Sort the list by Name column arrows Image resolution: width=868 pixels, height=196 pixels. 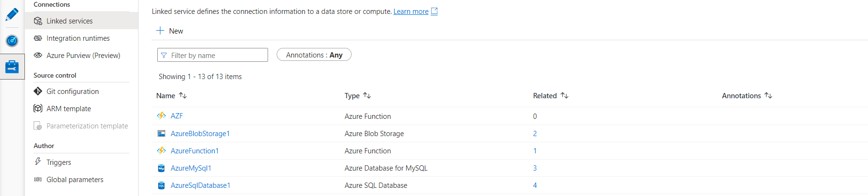point(183,96)
